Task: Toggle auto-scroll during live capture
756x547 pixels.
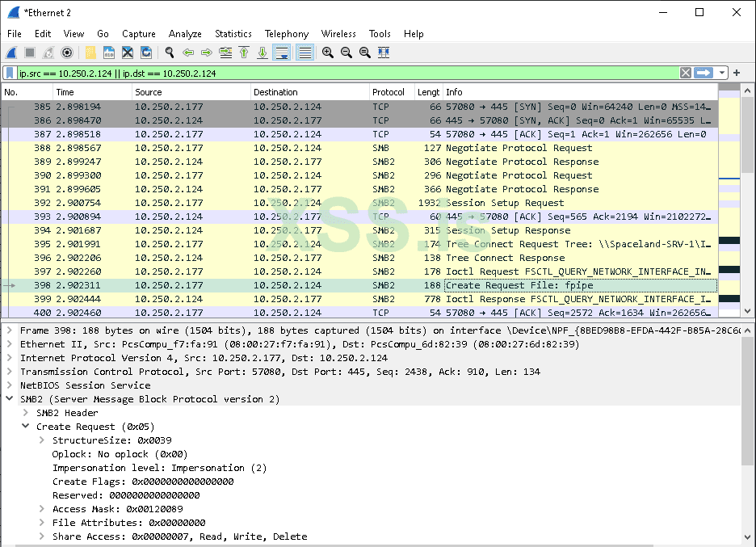Action: [x=282, y=53]
